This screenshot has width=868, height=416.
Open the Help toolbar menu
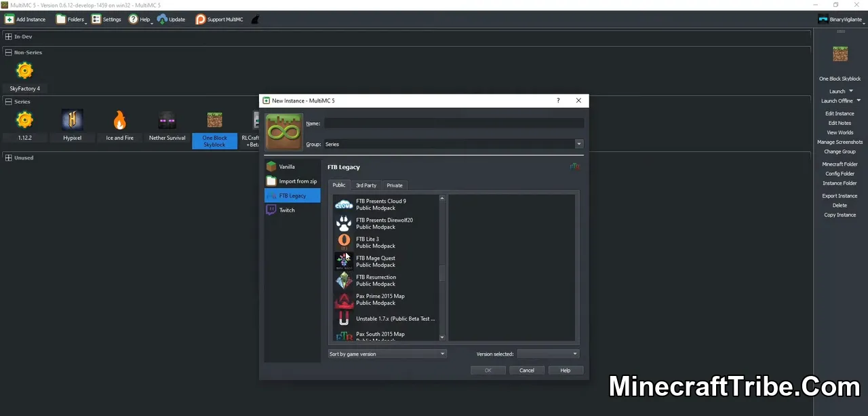141,19
